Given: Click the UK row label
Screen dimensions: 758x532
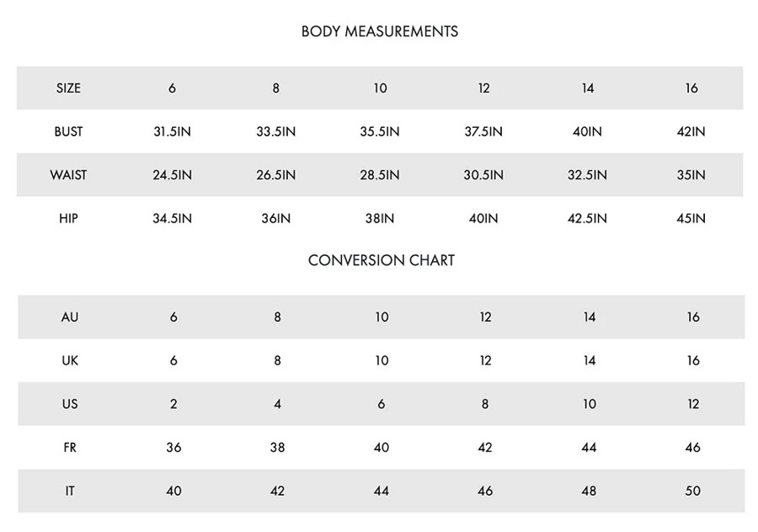Looking at the screenshot, I should (70, 360).
